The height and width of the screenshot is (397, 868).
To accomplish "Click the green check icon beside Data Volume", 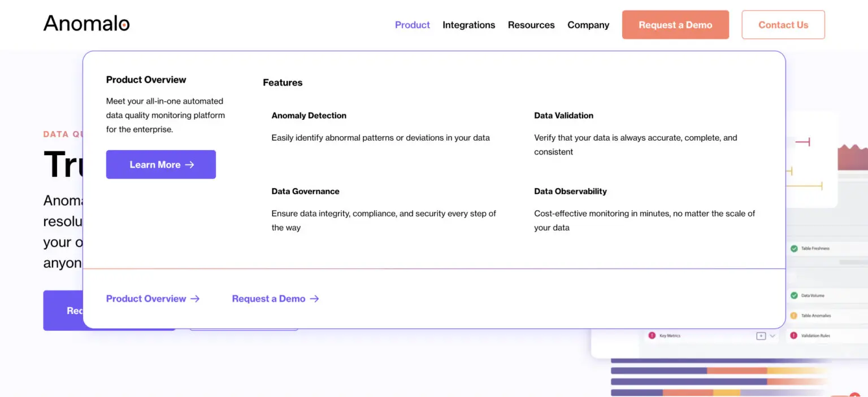I will pyautogui.click(x=794, y=295).
